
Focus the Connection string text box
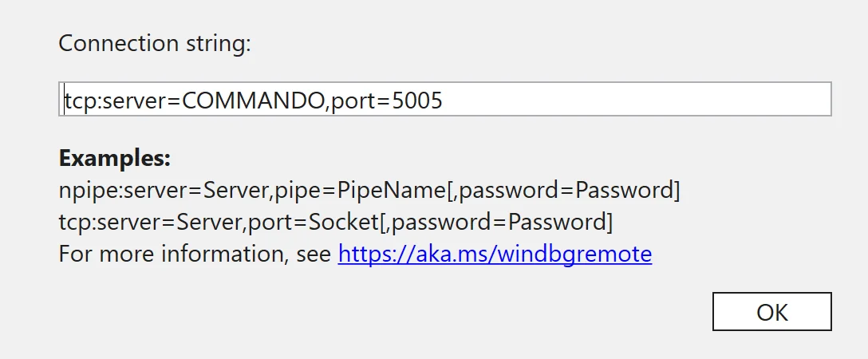coord(445,99)
